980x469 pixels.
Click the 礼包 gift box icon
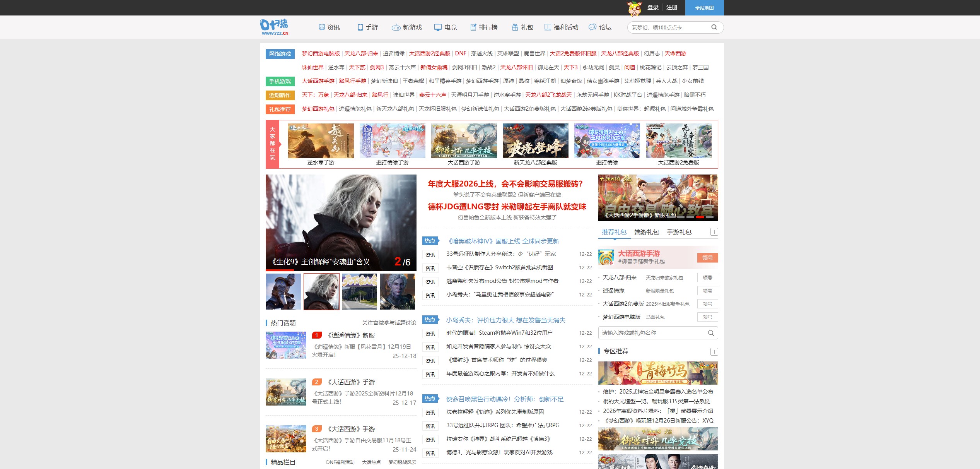pos(515,27)
